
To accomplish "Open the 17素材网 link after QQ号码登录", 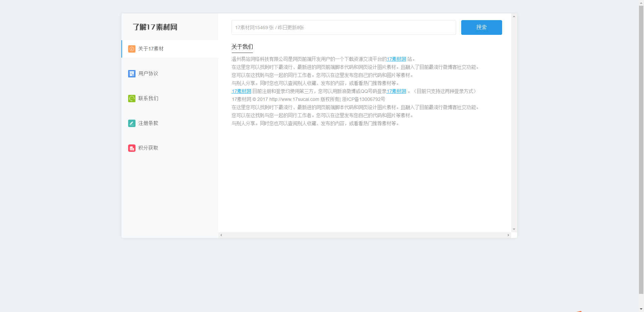I will (x=396, y=91).
